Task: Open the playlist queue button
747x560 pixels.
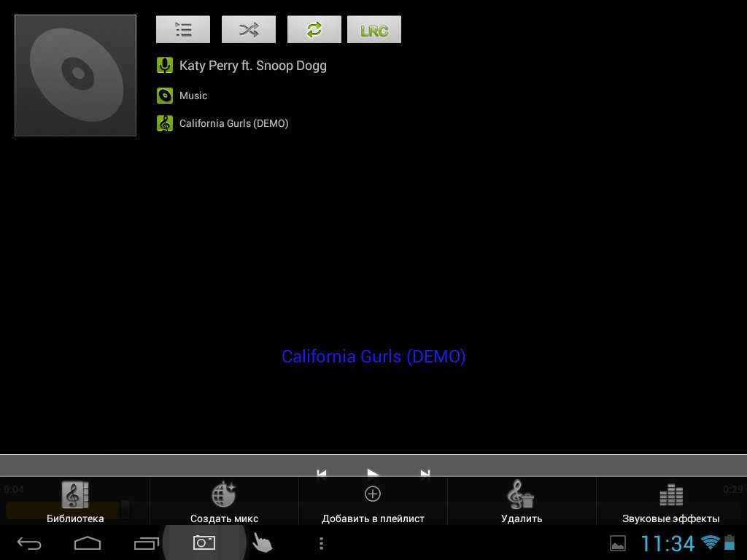Action: point(183,30)
